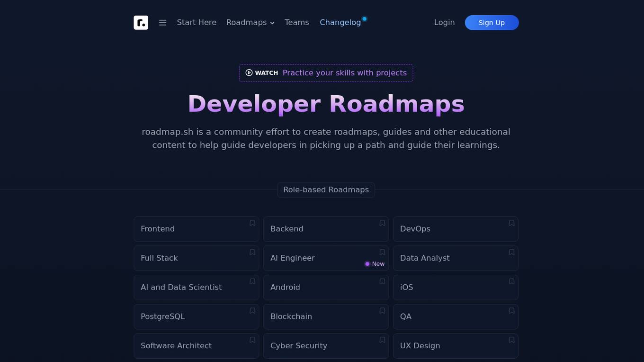
Task: Bookmark the iOS roadmap
Action: point(511,281)
